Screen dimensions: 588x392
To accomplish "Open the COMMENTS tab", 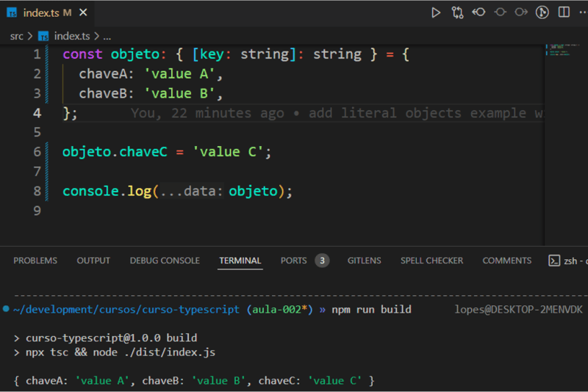I will pyautogui.click(x=506, y=261).
